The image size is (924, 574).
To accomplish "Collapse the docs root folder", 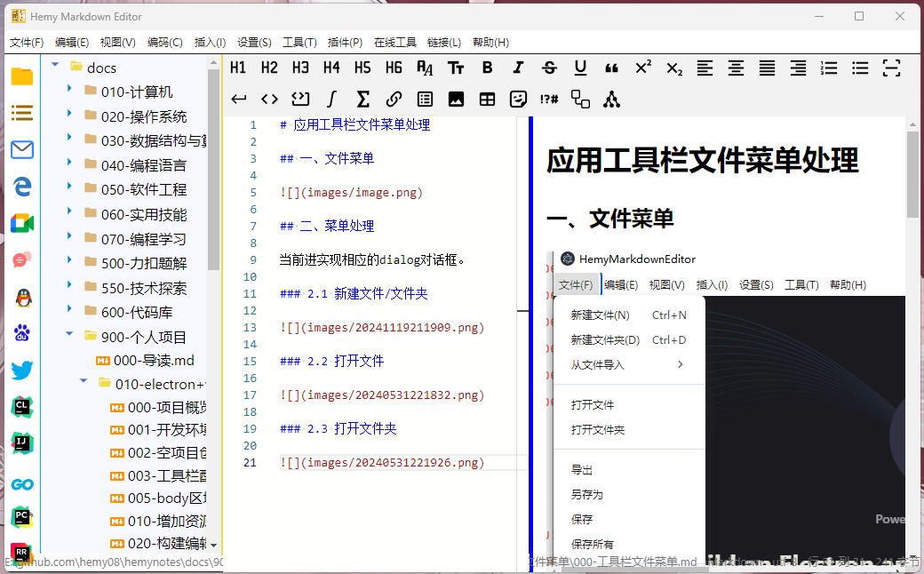I will click(56, 65).
